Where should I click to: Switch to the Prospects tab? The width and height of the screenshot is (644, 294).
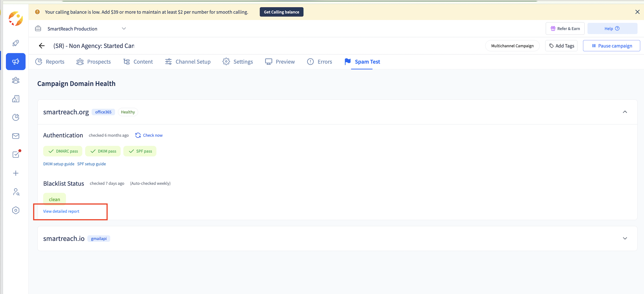click(x=94, y=61)
